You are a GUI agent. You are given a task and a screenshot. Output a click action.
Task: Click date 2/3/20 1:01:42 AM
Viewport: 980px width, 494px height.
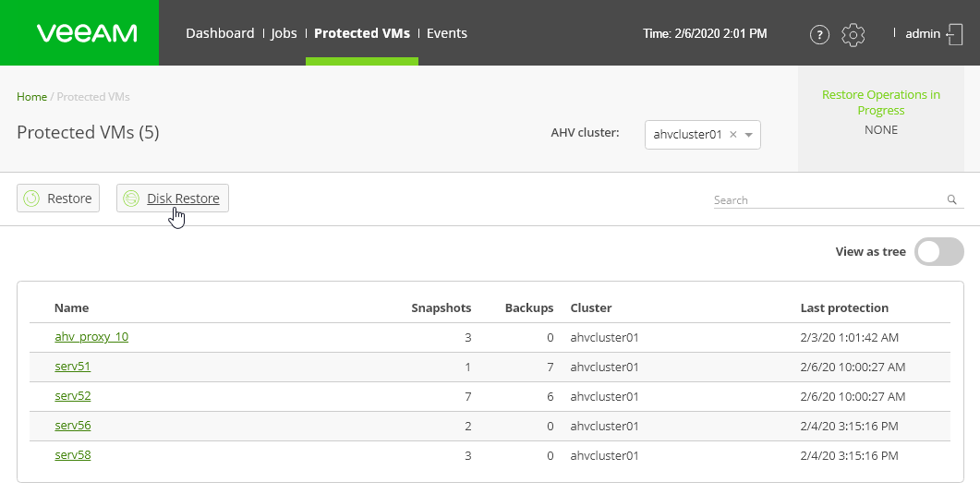[x=850, y=337]
